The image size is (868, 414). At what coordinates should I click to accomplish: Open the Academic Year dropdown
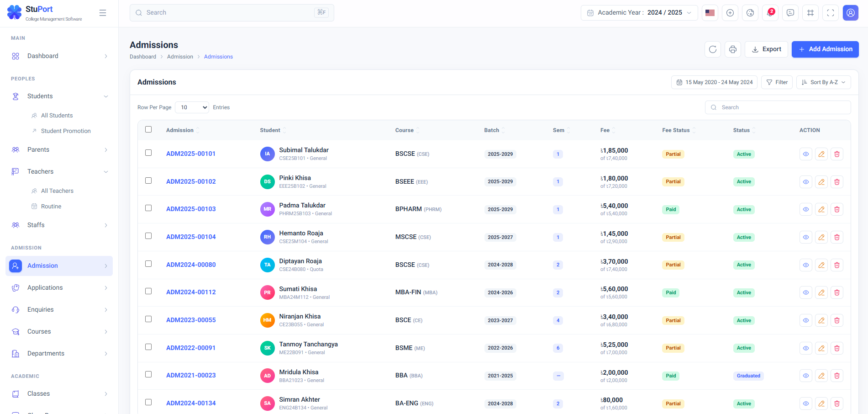[x=639, y=13]
